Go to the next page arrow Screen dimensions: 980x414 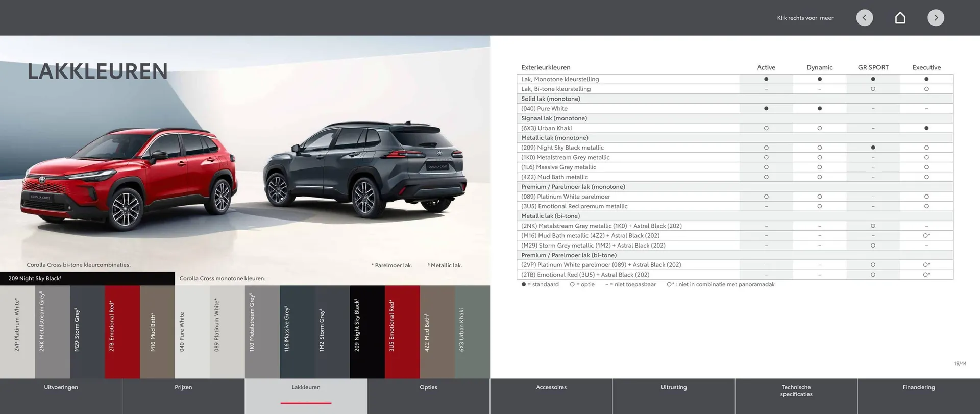[x=936, y=18]
